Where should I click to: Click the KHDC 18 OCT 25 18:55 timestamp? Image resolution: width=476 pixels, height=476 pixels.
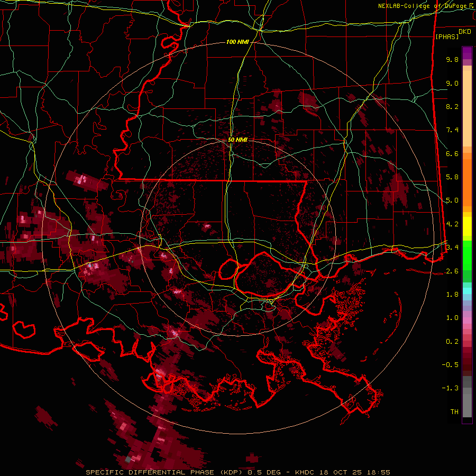[x=343, y=472]
